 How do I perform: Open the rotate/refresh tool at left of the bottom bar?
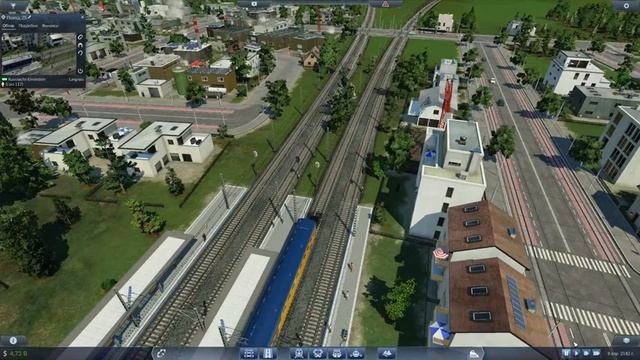(x=161, y=353)
